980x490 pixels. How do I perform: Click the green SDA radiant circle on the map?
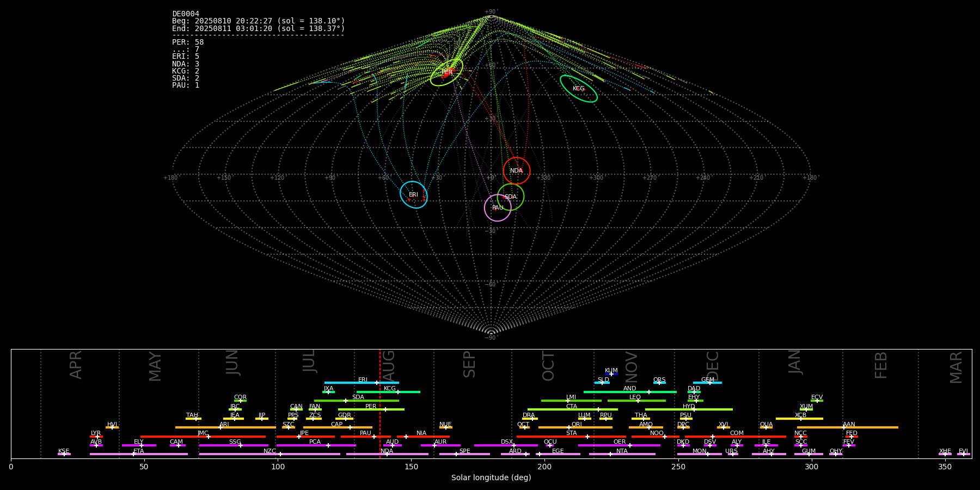click(x=511, y=197)
